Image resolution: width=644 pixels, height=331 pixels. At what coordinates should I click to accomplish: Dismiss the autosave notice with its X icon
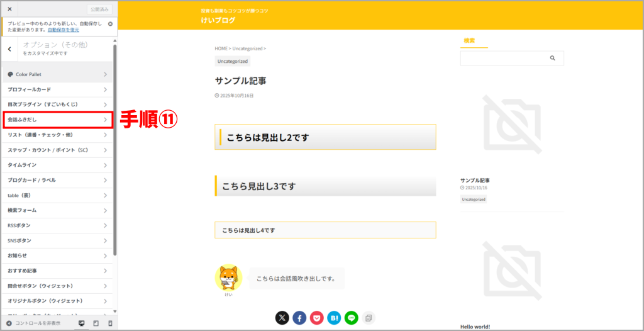coord(110,24)
